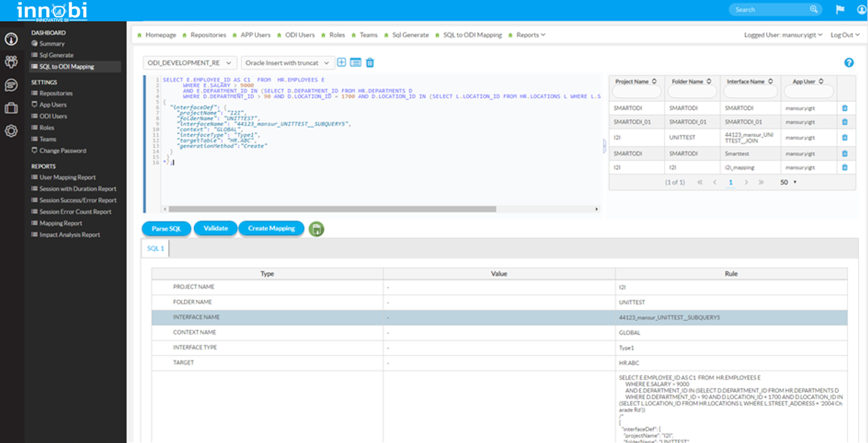Open the help question mark icon
Viewport: 868px width, 443px height.
tap(849, 62)
